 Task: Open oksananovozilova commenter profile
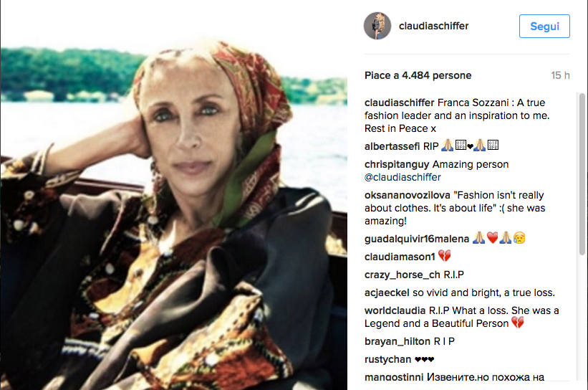(408, 195)
